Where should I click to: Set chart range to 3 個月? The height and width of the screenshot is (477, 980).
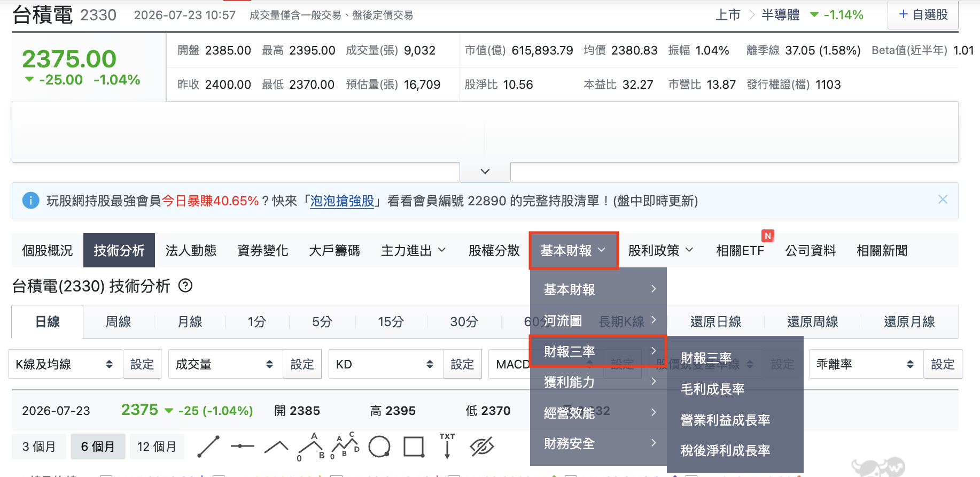(39, 447)
